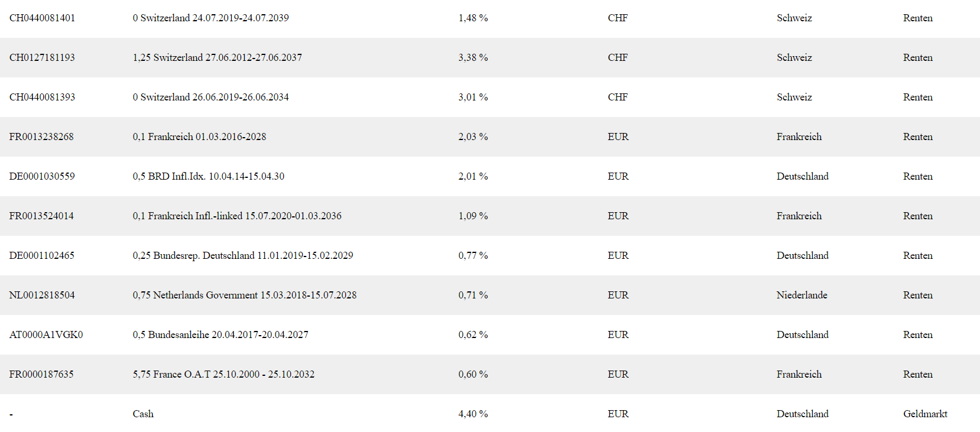
Task: Click ISIN NL0012818504
Action: tap(42, 295)
